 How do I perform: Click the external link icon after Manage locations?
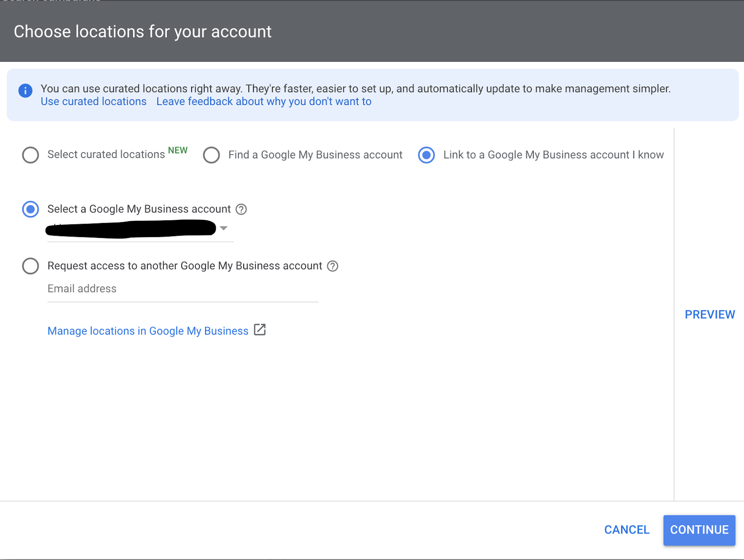(260, 330)
